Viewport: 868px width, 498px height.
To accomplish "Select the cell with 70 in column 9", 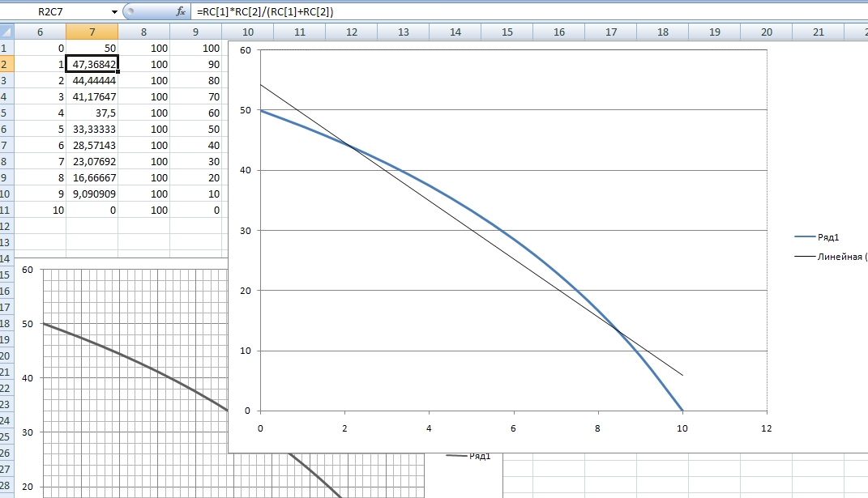I will click(x=195, y=97).
